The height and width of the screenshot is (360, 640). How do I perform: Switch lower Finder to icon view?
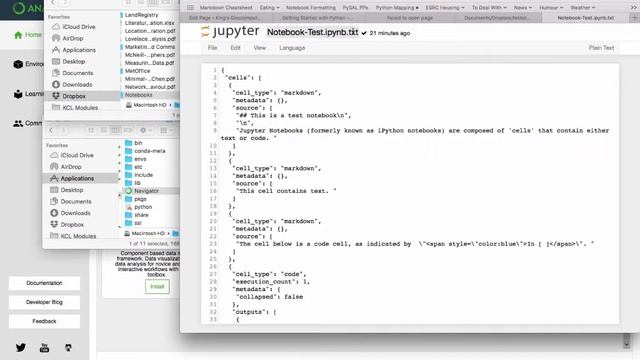[x=91, y=130]
